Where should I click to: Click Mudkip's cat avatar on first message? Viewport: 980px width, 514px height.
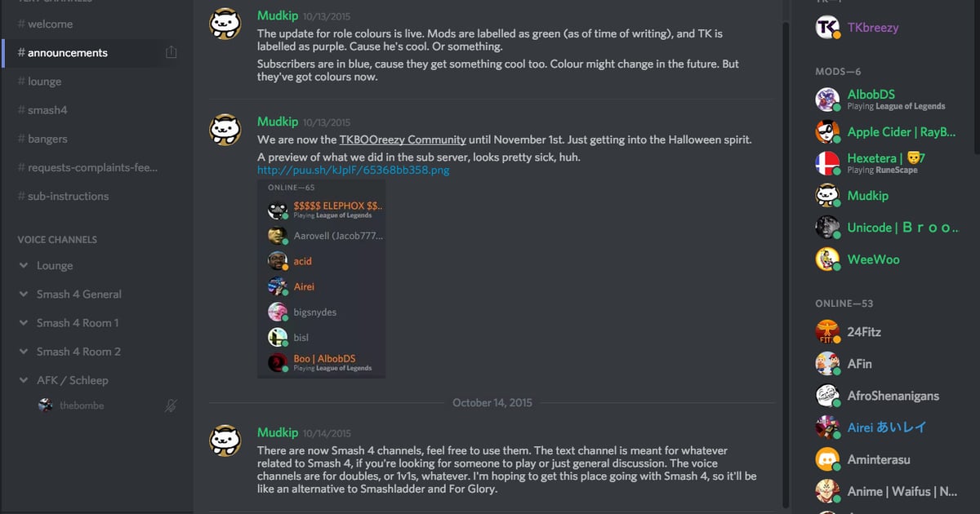225,24
